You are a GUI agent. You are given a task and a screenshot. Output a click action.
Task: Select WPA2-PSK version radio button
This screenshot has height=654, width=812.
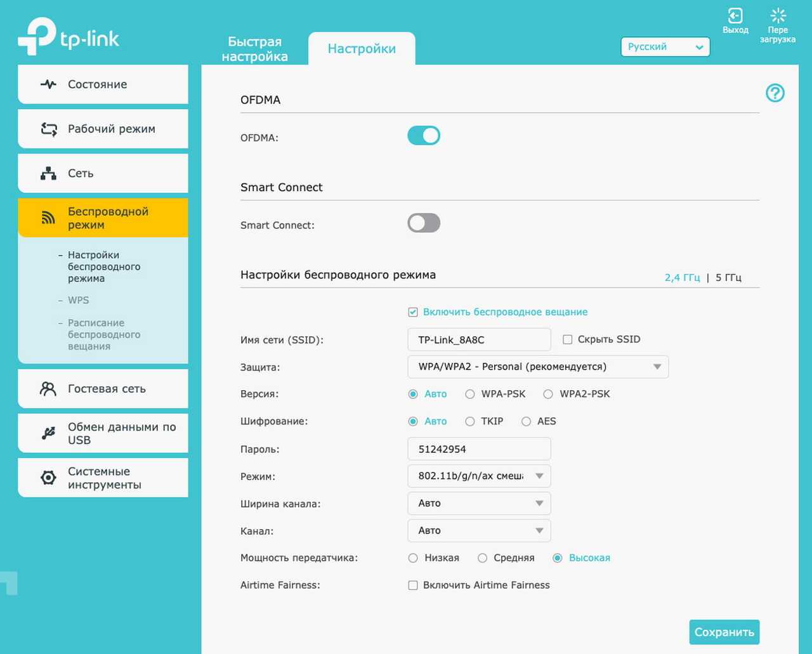tap(548, 394)
